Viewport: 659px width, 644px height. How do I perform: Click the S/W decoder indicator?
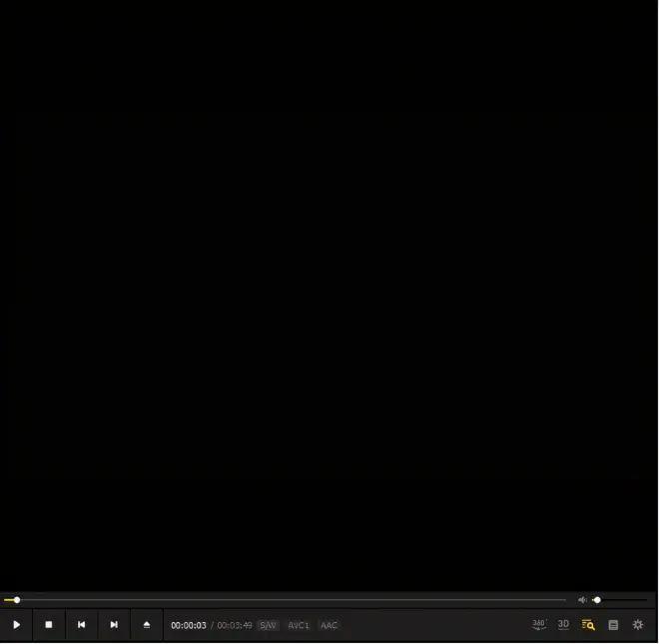268,625
